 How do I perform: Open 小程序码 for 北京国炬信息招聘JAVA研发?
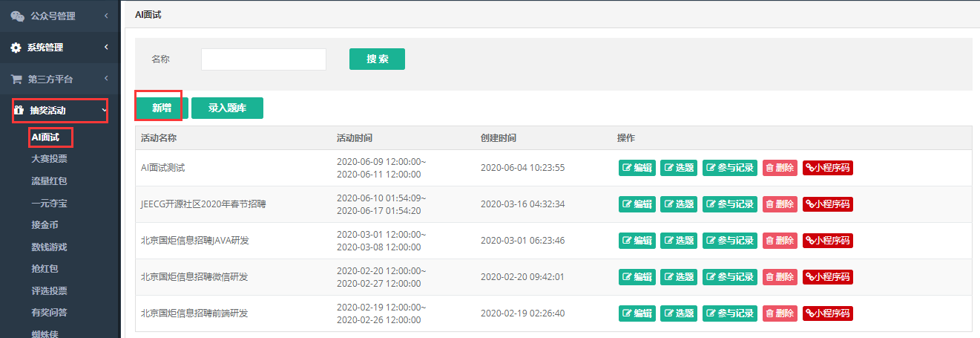(828, 241)
